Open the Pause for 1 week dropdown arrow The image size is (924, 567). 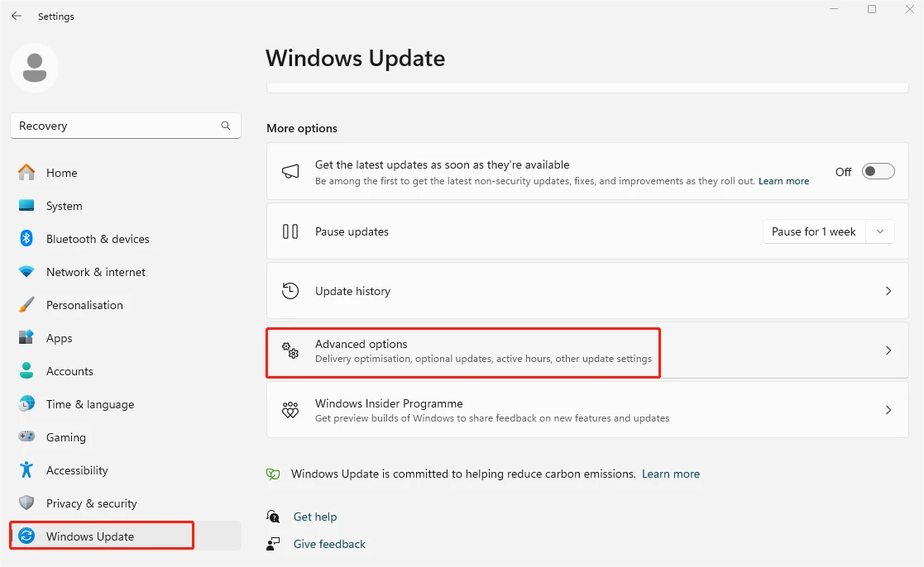click(880, 231)
